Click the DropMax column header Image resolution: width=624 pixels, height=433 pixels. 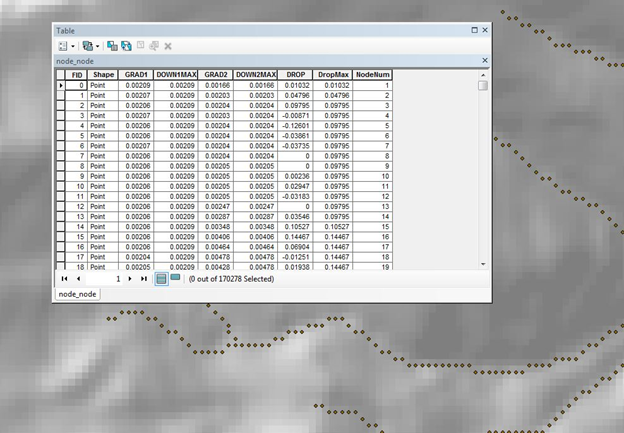329,75
